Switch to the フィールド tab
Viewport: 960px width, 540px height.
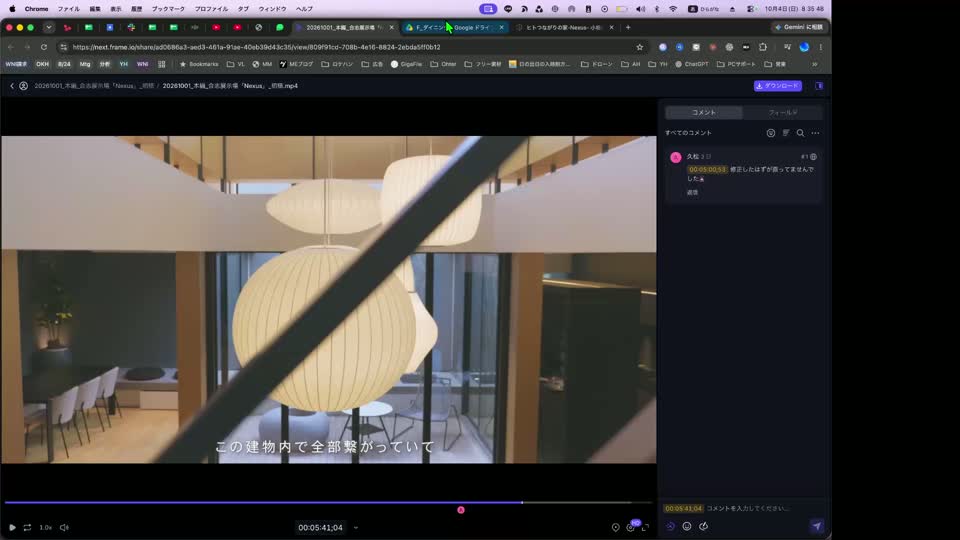[782, 113]
